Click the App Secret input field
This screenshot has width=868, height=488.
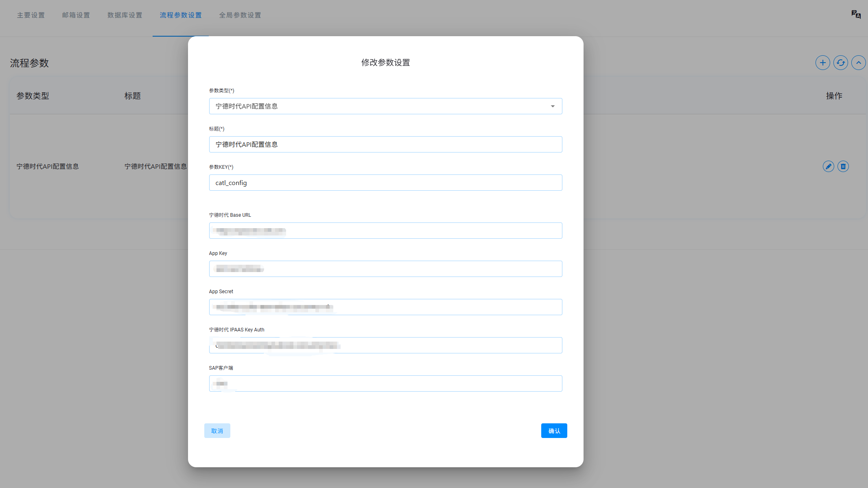[x=385, y=307]
